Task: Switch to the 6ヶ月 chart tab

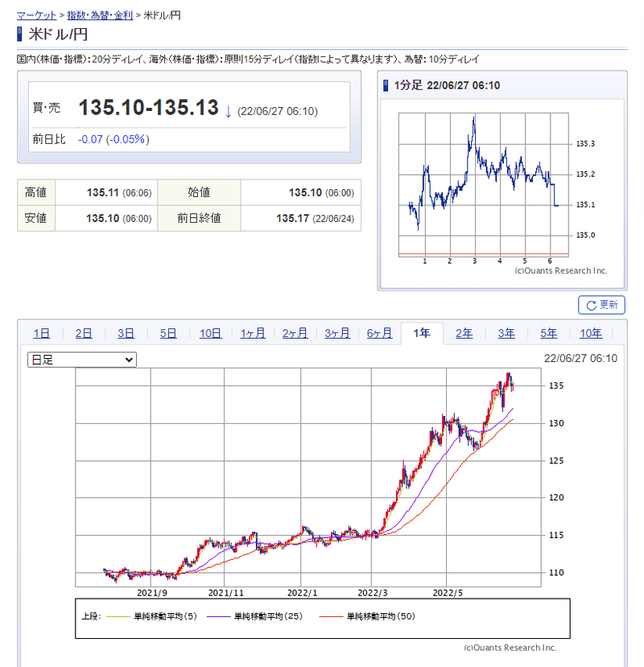Action: (x=379, y=333)
